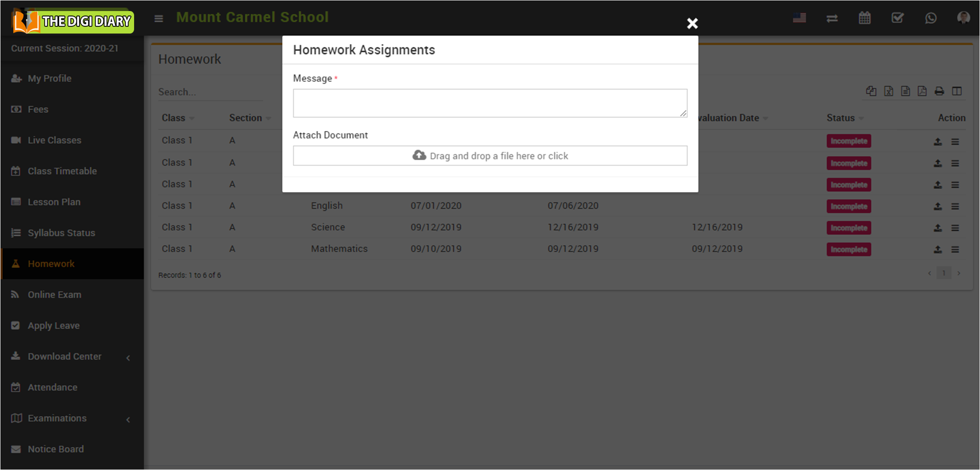Click the switch arrows icon in header
Screen dimensions: 980x470
[x=832, y=18]
